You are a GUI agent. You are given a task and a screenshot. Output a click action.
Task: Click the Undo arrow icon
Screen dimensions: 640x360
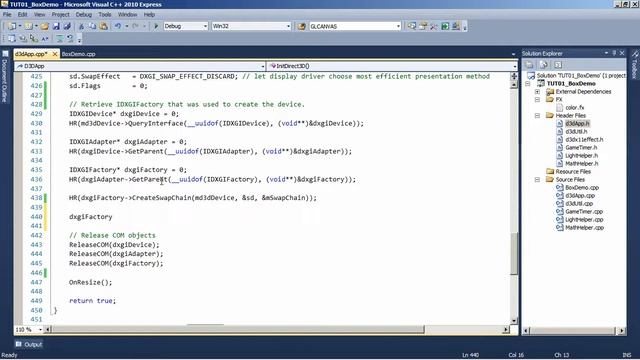click(x=118, y=26)
